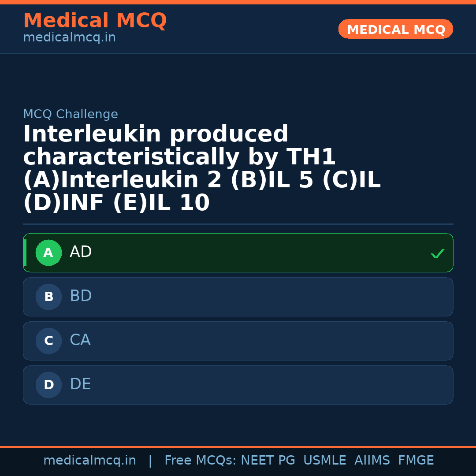The height and width of the screenshot is (476, 476).
Task: Click the divider below the question
Action: click(x=238, y=223)
